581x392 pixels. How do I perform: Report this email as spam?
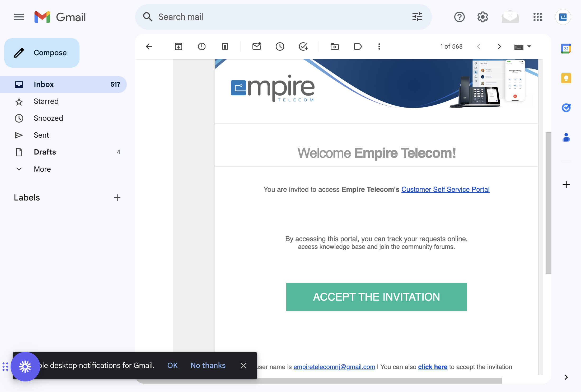(202, 46)
